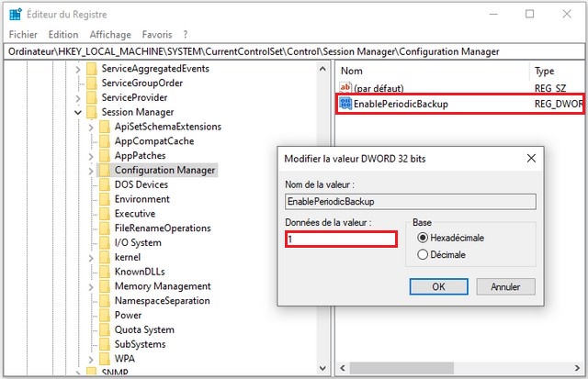Click the Données de la valeur field

(341, 239)
